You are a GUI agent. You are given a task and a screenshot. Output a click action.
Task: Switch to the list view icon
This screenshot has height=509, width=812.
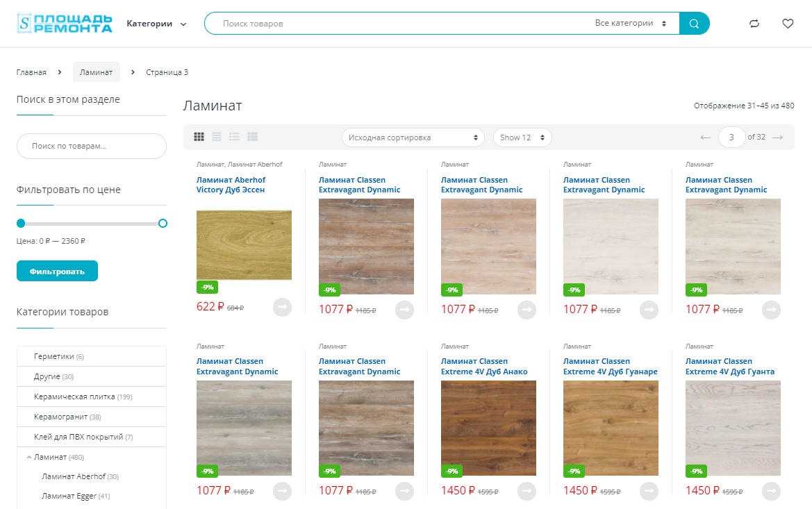217,137
